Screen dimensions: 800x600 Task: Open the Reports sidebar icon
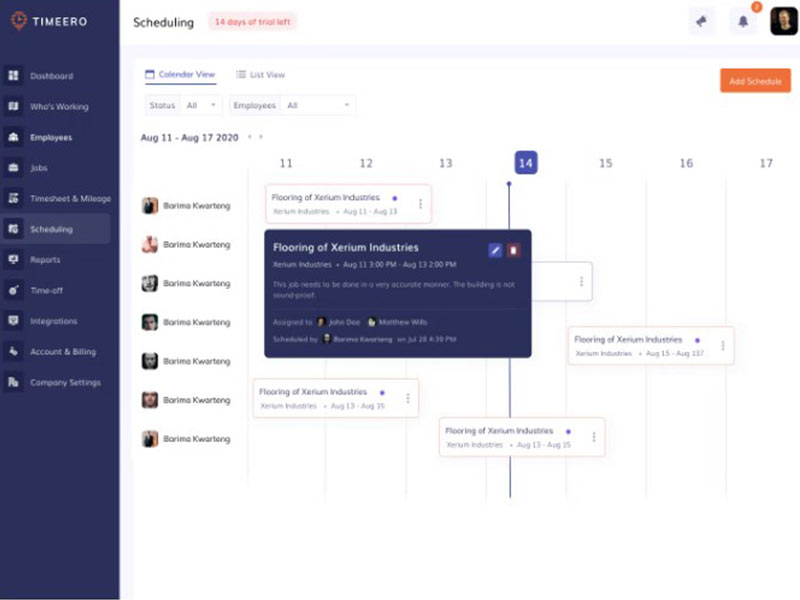[x=13, y=259]
